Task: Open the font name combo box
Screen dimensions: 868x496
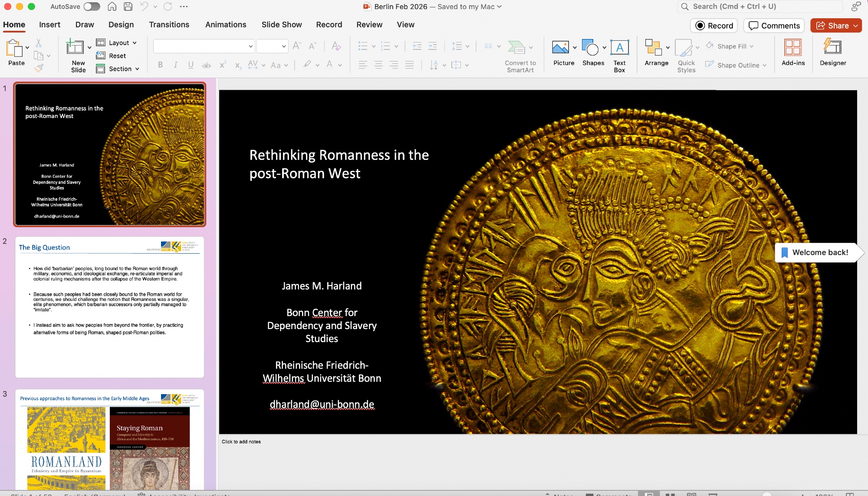Action: click(204, 46)
